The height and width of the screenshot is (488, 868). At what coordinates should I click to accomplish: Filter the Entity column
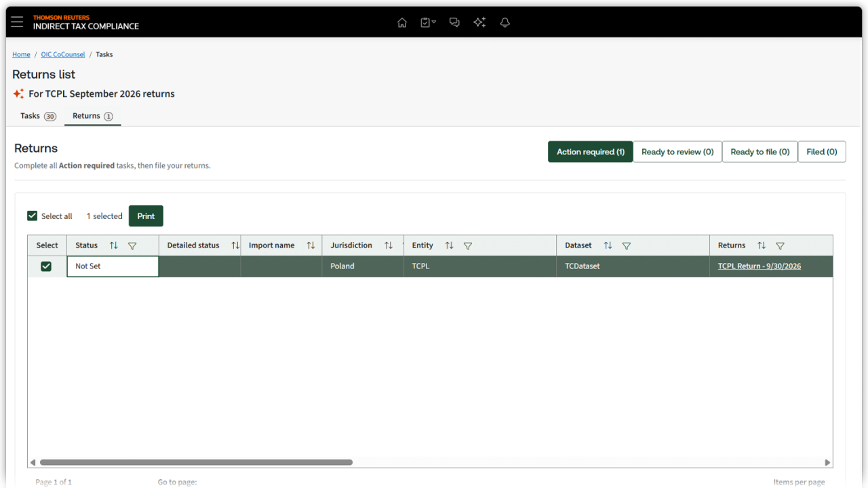(468, 246)
